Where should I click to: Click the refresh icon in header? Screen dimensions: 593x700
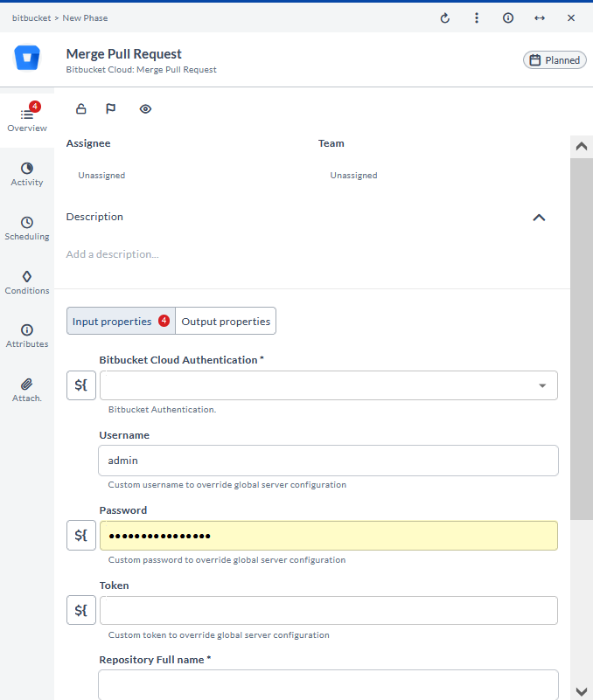pyautogui.click(x=444, y=17)
